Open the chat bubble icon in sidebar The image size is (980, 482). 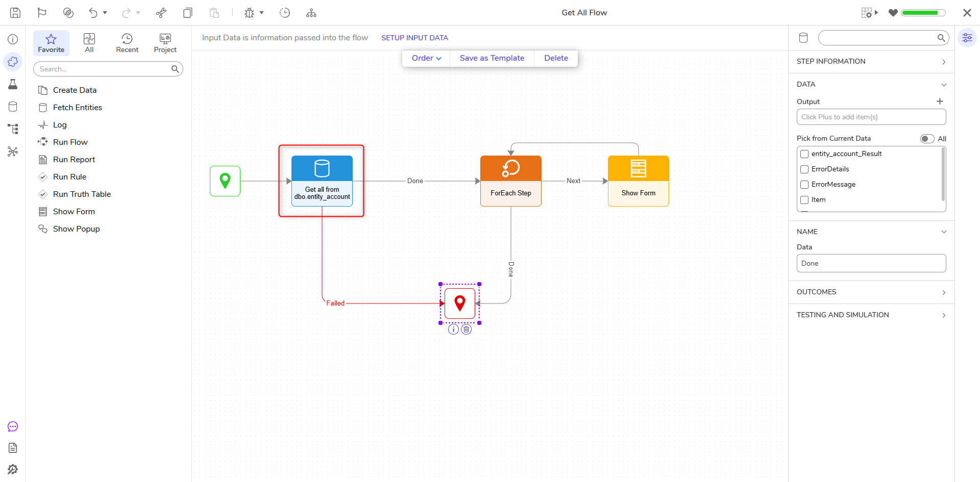point(13,426)
